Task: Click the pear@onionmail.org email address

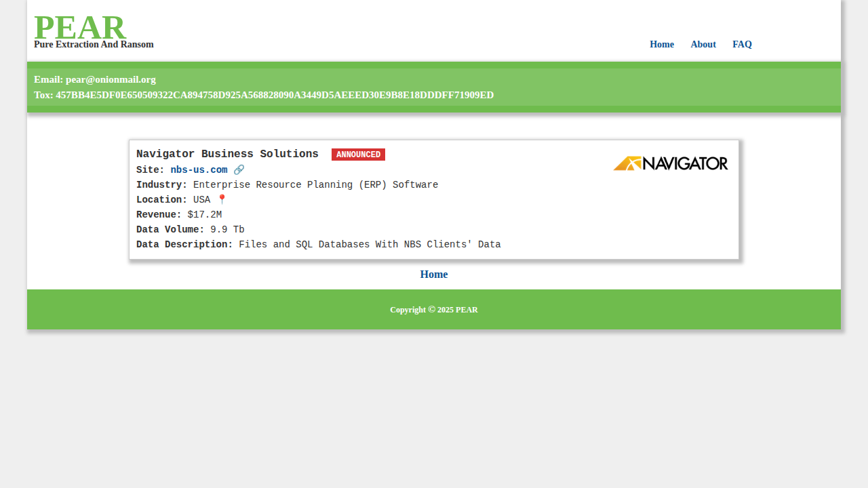Action: click(x=111, y=79)
